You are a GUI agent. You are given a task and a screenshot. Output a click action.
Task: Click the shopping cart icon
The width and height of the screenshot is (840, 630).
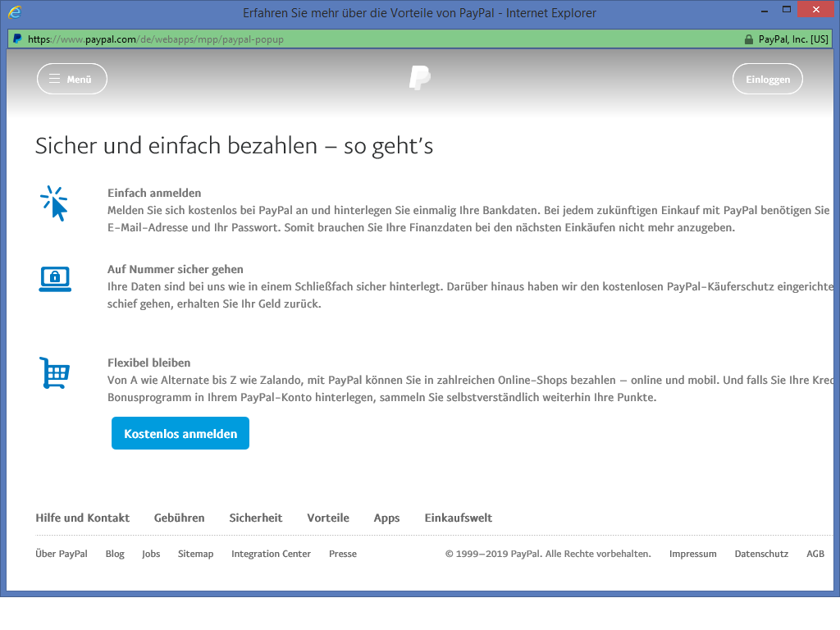tap(55, 373)
